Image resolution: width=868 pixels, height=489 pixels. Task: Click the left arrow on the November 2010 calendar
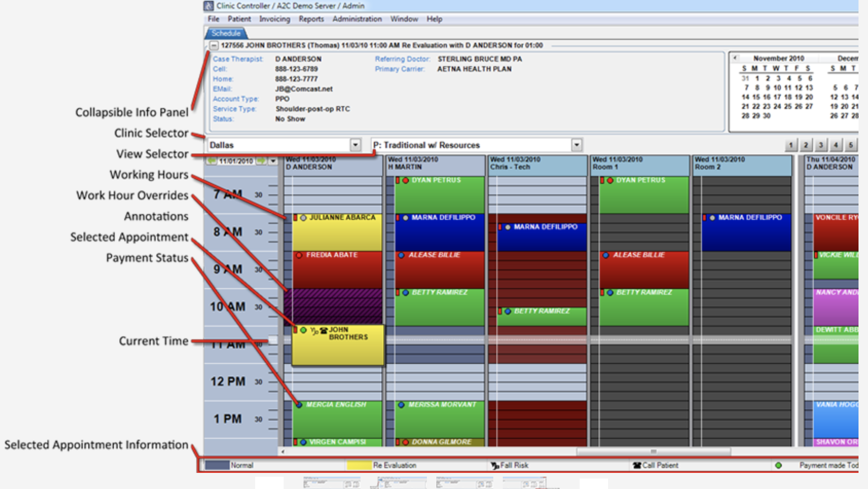tap(735, 57)
